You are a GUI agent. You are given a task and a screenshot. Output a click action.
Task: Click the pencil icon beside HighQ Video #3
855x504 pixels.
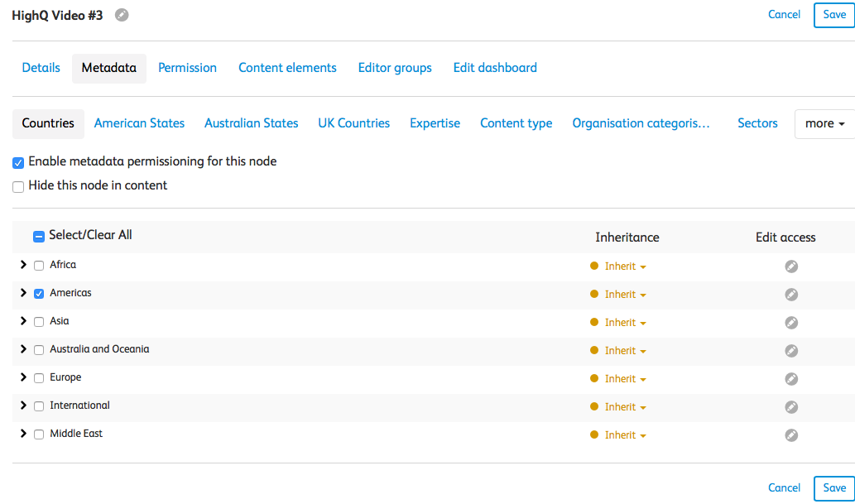pyautogui.click(x=122, y=15)
